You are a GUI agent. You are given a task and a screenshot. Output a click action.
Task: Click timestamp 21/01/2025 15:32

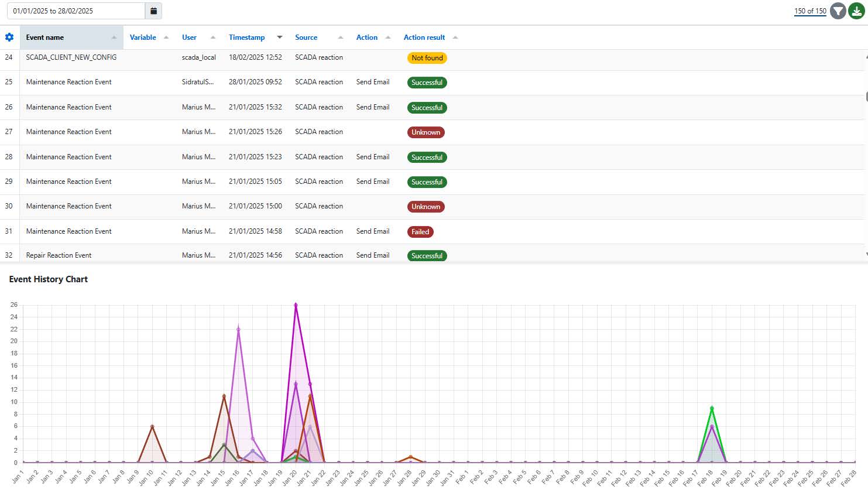click(255, 107)
